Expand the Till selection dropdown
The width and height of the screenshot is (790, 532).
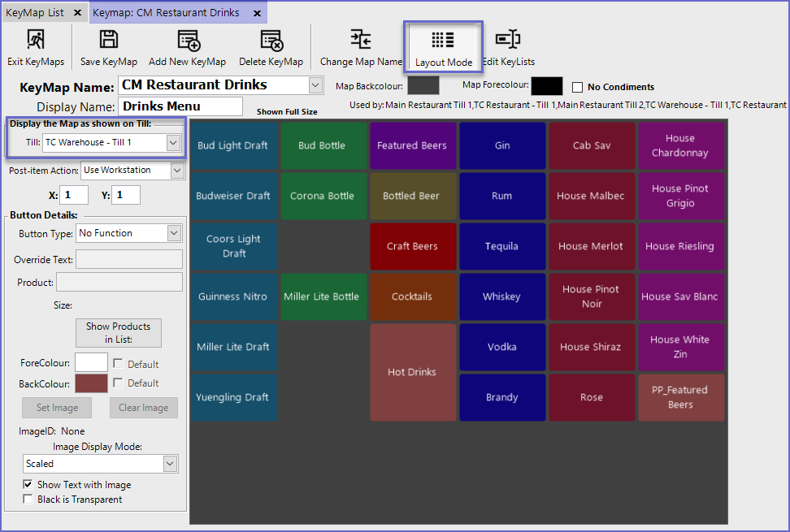click(x=172, y=143)
